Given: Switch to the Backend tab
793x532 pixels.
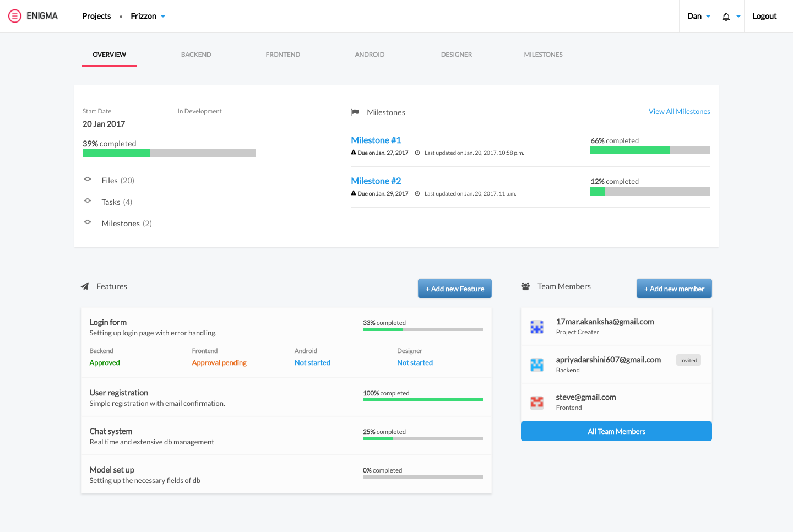Looking at the screenshot, I should [x=196, y=55].
